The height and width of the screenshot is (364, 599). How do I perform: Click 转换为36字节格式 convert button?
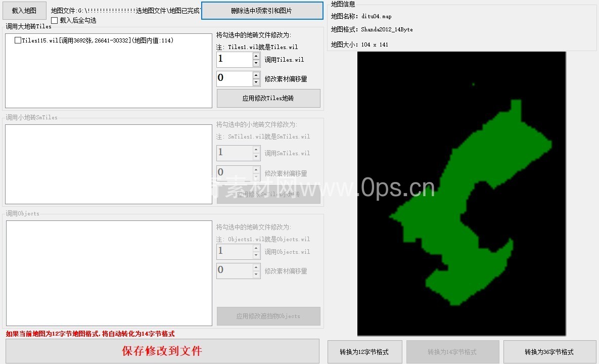549,352
